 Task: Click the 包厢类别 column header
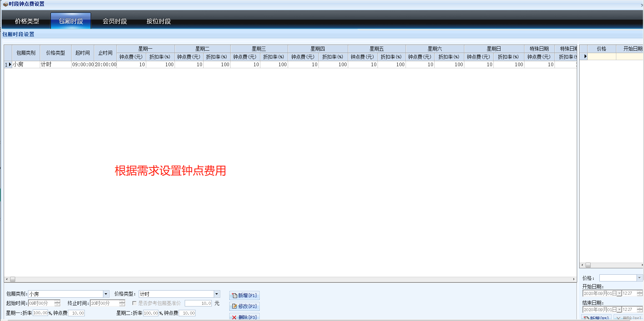pyautogui.click(x=26, y=53)
